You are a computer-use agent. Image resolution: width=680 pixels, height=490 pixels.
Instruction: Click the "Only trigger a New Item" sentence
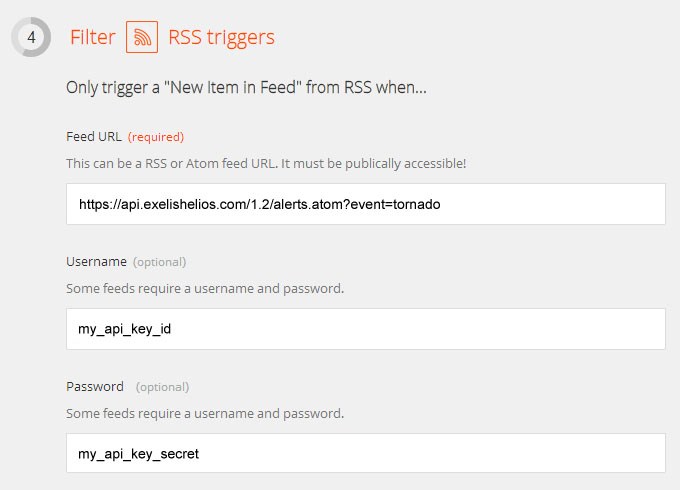coord(246,87)
